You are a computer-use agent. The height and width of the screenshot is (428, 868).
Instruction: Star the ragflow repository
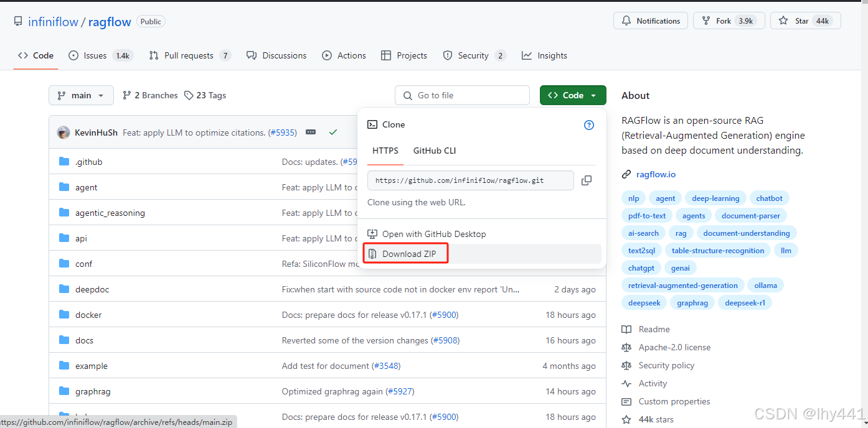pos(805,21)
